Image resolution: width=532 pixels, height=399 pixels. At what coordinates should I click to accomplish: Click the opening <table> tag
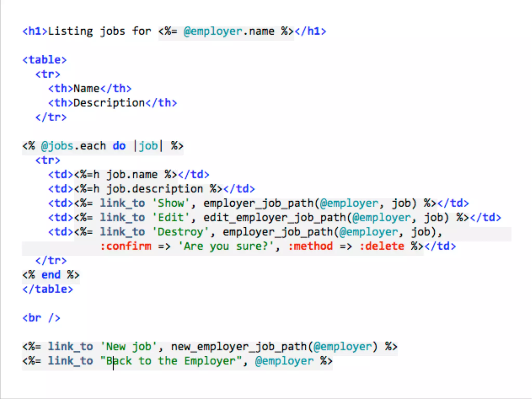click(44, 60)
